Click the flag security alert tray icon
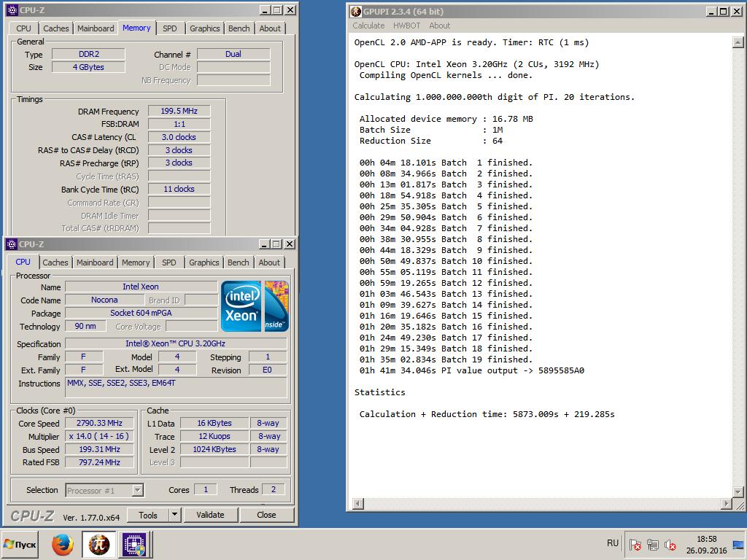 tap(635, 544)
